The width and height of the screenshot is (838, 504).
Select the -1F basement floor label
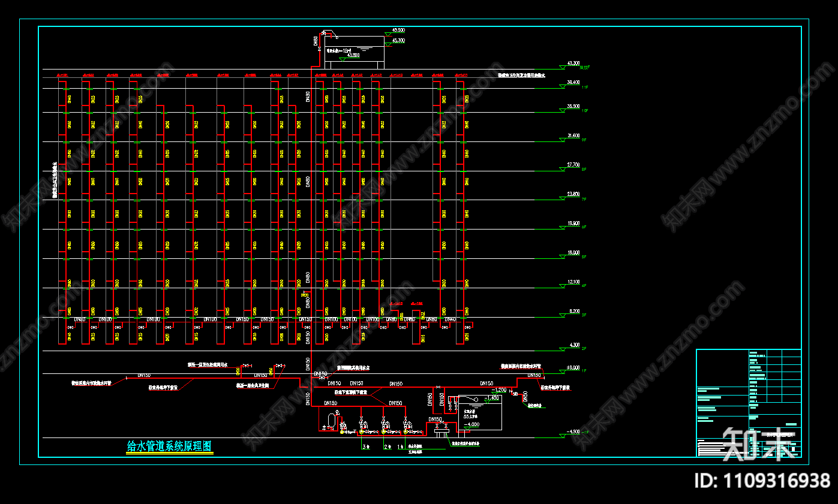585,433
